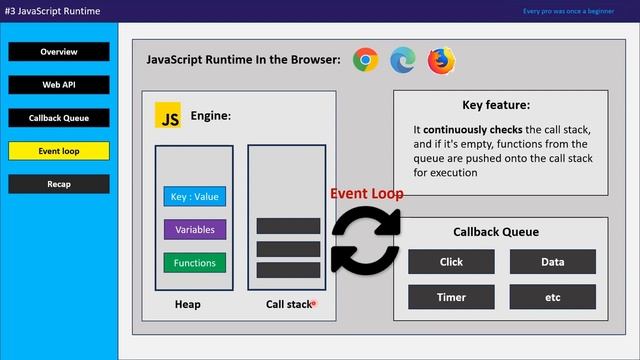Click the top dark call stack frame
The height and width of the screenshot is (360, 640).
tap(288, 226)
